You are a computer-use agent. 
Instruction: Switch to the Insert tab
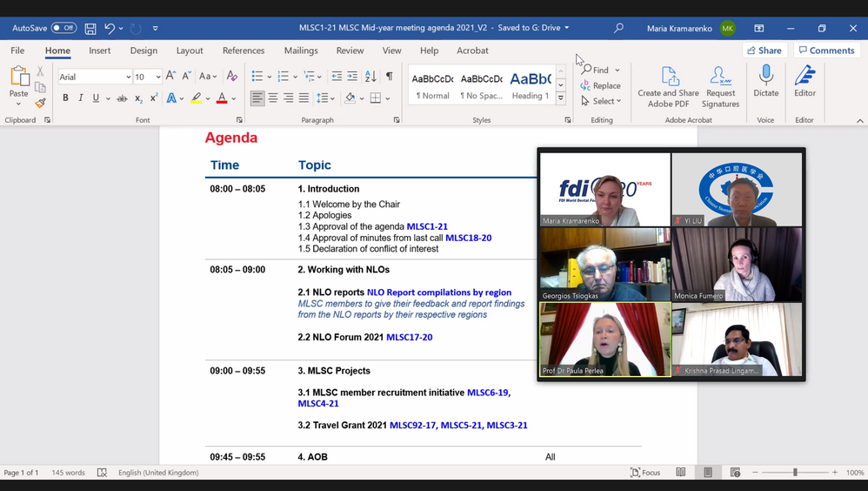[x=99, y=50]
